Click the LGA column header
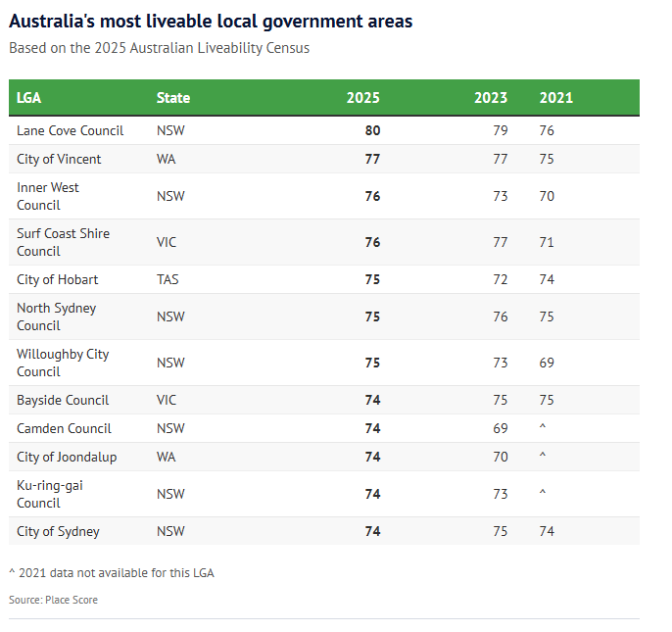The image size is (672, 632). [x=29, y=98]
